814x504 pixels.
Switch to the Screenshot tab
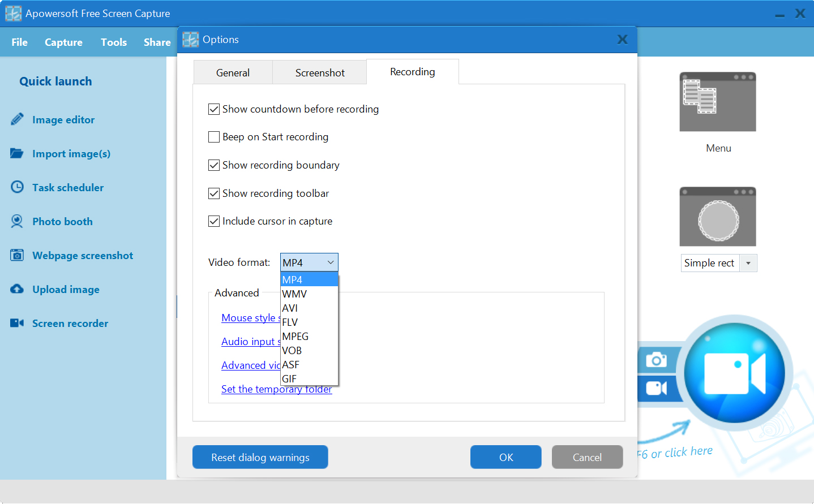(320, 73)
